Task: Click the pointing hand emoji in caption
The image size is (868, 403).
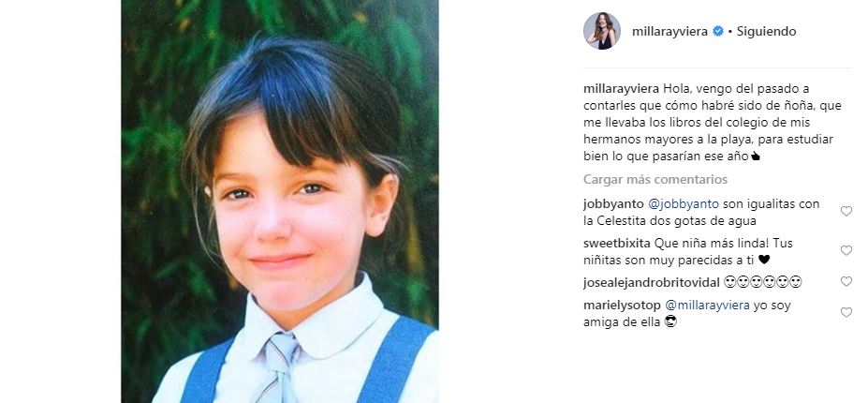Action: (756, 157)
